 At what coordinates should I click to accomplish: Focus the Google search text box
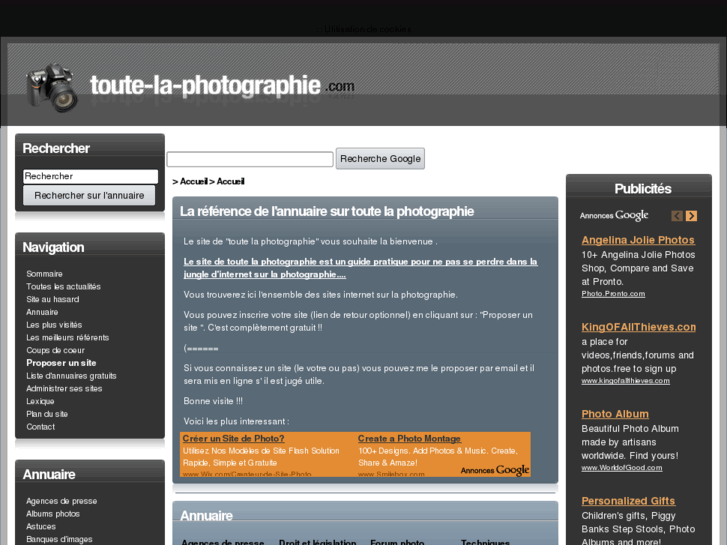click(250, 159)
